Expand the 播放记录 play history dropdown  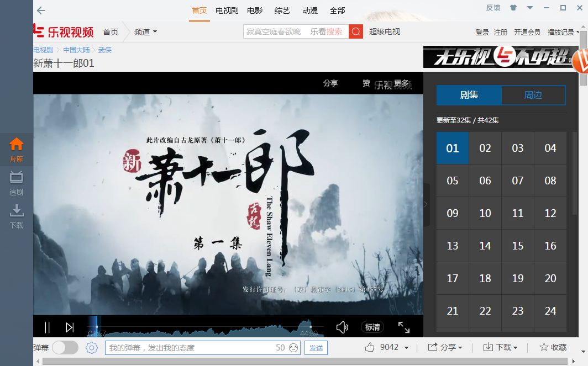pos(563,32)
